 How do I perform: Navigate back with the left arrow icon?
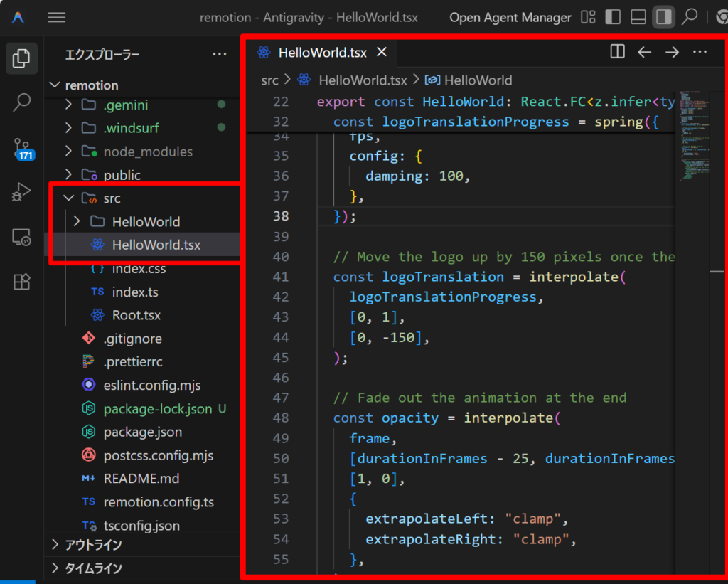[644, 52]
